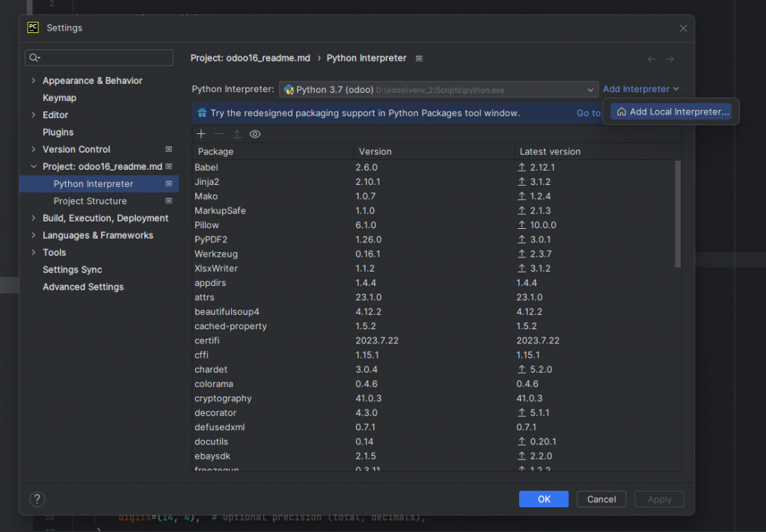Close the Settings dialog
Viewport: 766px width, 532px height.
point(683,28)
